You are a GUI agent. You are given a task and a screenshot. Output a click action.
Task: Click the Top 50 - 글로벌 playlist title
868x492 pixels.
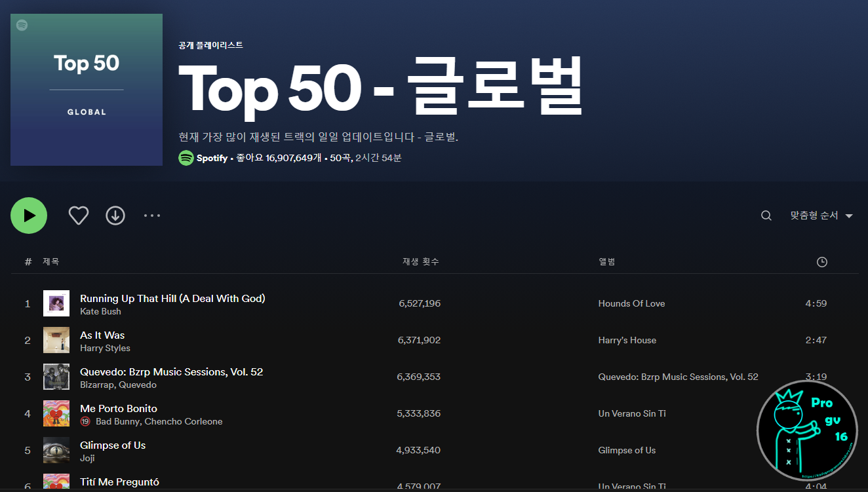pyautogui.click(x=380, y=87)
